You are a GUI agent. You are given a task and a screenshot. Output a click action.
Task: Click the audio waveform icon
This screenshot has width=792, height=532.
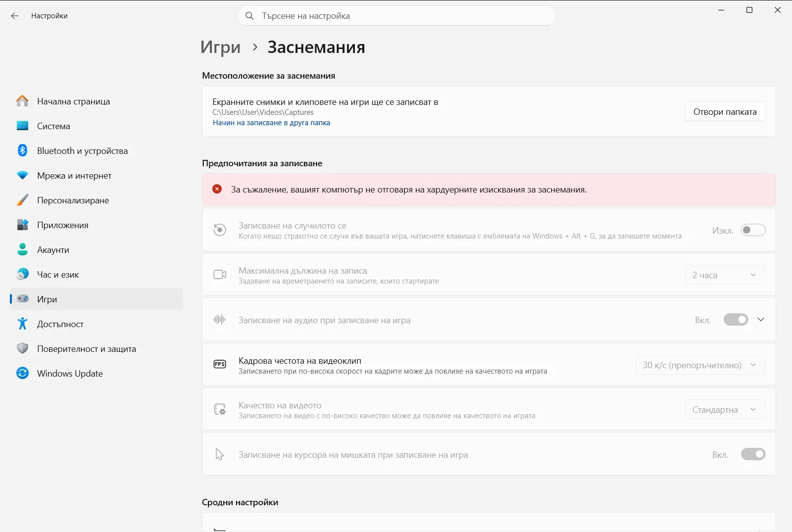coord(219,320)
